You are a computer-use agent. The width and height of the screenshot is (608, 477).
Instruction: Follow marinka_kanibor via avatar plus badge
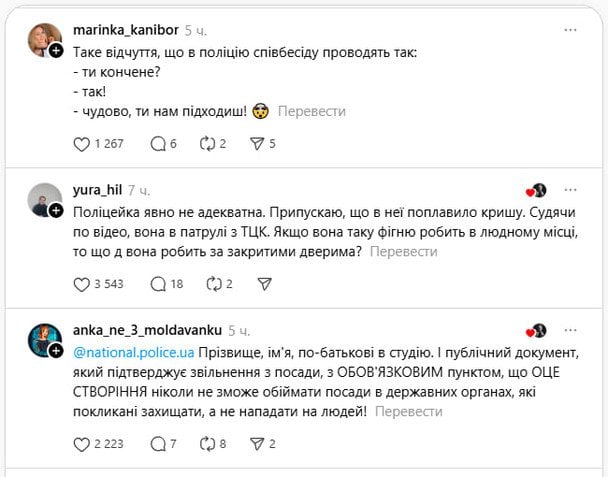pyautogui.click(x=56, y=49)
